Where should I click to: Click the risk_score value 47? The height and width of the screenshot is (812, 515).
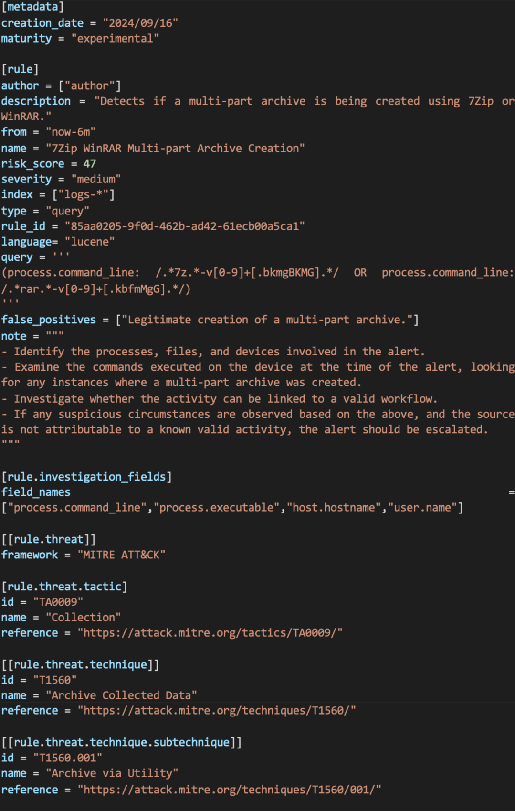click(x=90, y=164)
